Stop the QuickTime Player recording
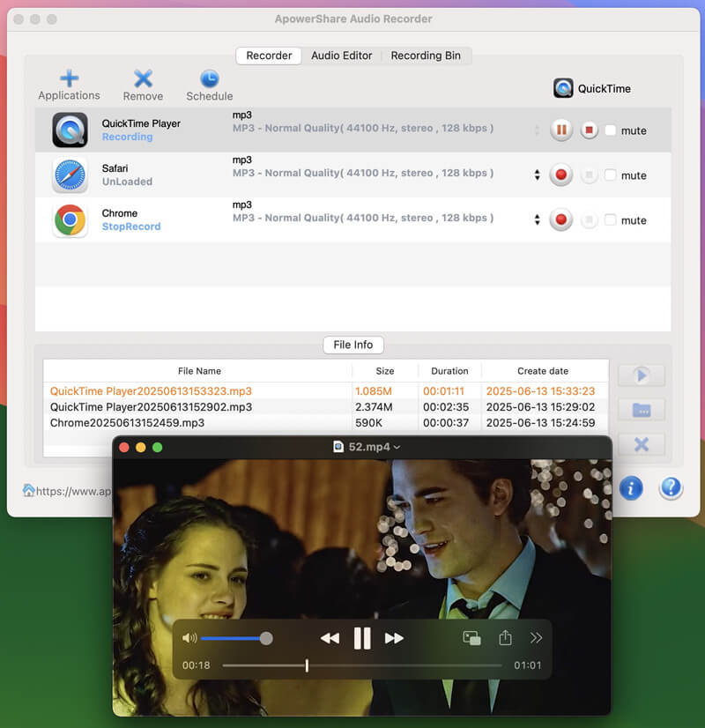The image size is (705, 728). click(x=589, y=130)
